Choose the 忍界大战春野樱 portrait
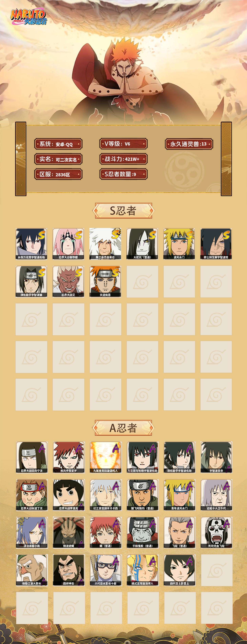247x644 pixels. point(68,244)
